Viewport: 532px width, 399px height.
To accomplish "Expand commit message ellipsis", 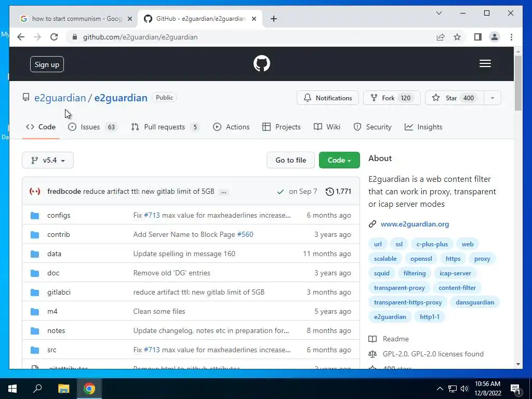I will click(x=223, y=192).
